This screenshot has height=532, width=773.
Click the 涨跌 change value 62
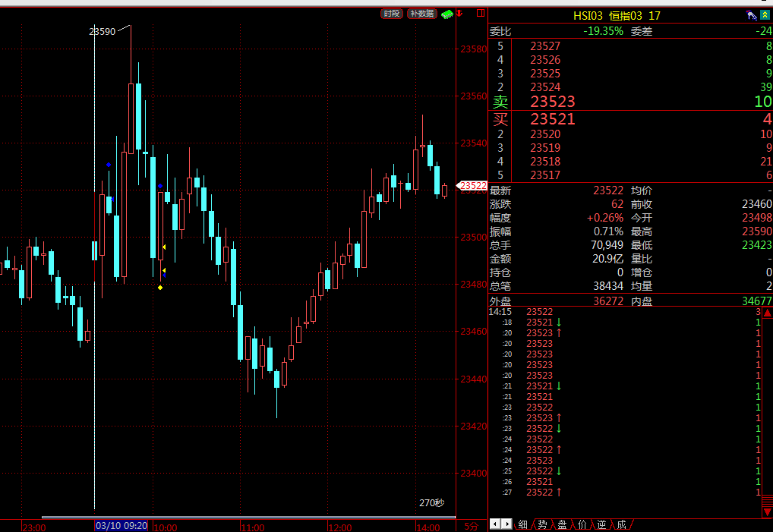pyautogui.click(x=617, y=204)
